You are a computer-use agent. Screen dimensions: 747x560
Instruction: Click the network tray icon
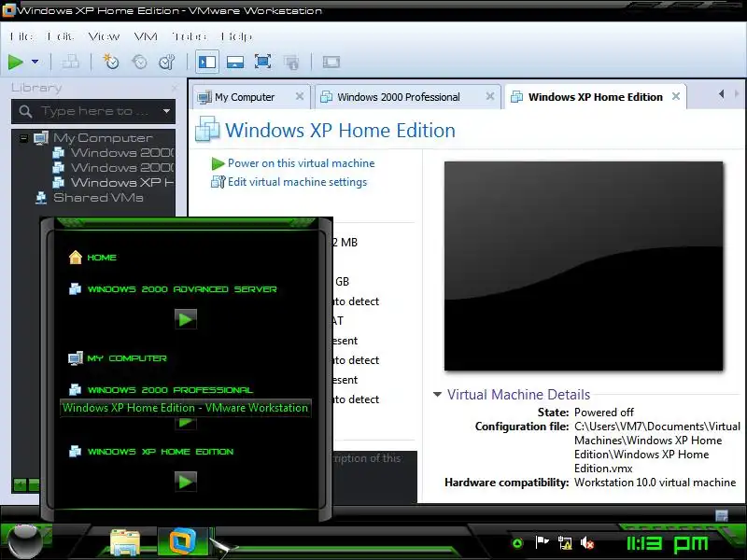565,543
